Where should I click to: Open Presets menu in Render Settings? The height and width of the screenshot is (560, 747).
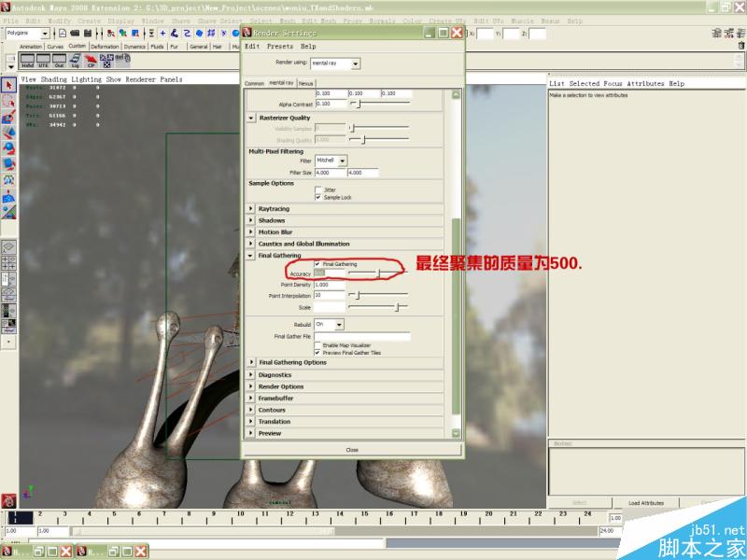tap(279, 46)
